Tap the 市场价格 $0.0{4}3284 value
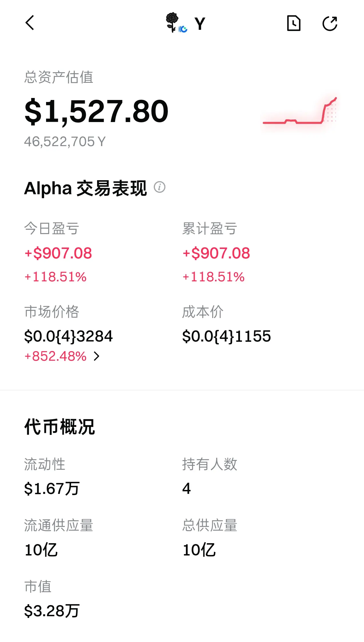 (68, 336)
